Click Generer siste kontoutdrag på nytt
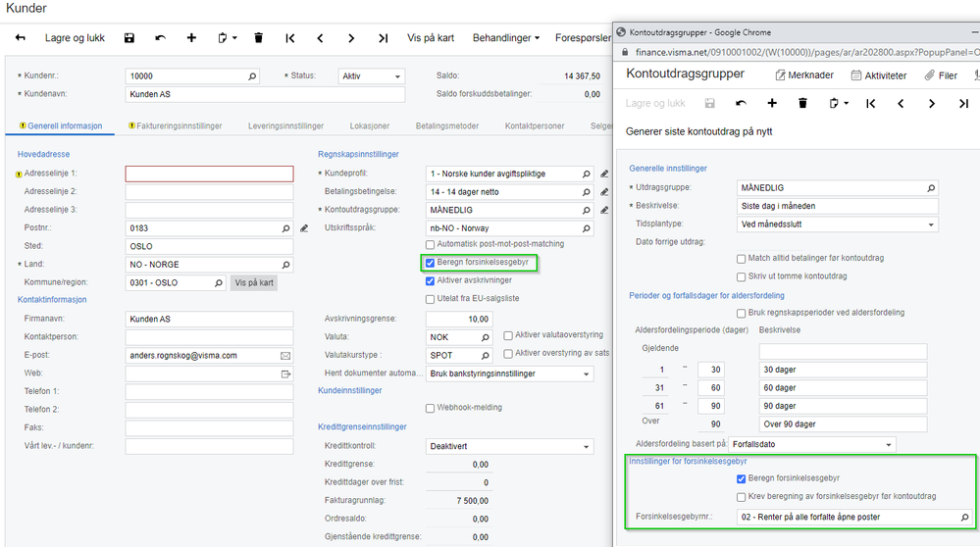This screenshot has height=547, width=980. (x=698, y=131)
